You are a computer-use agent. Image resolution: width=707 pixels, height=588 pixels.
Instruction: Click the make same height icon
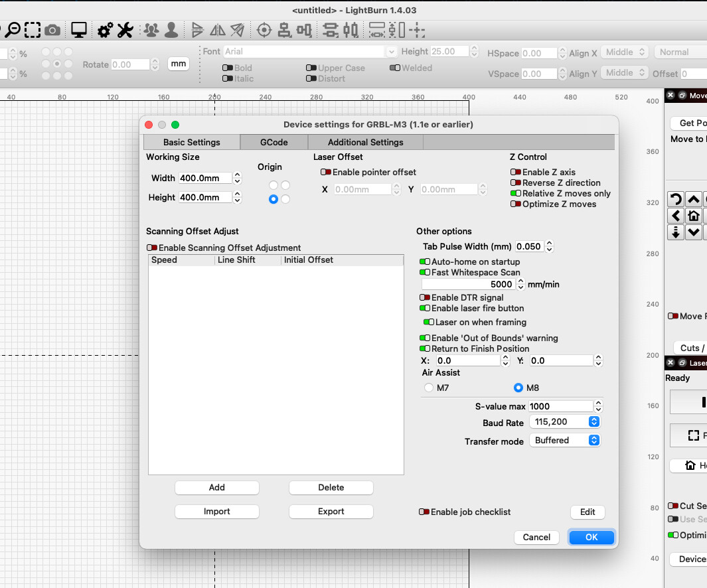pos(397,31)
